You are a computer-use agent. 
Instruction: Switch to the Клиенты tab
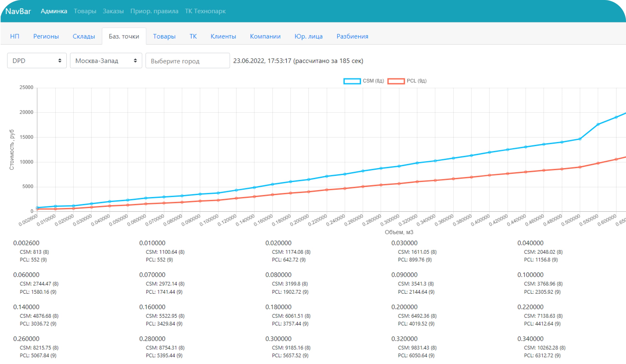223,36
